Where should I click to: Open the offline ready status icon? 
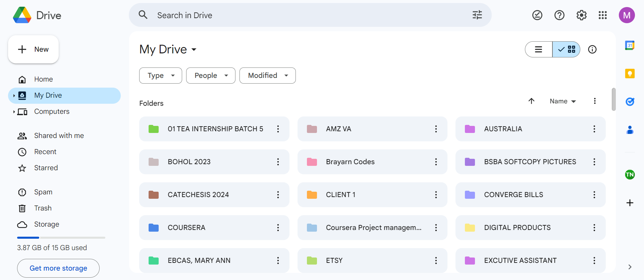coord(537,15)
